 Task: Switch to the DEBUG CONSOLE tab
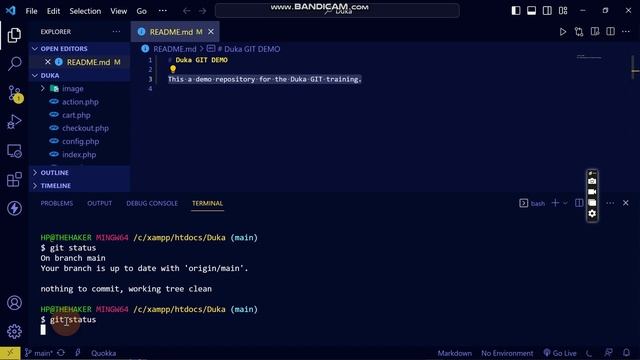coord(152,203)
